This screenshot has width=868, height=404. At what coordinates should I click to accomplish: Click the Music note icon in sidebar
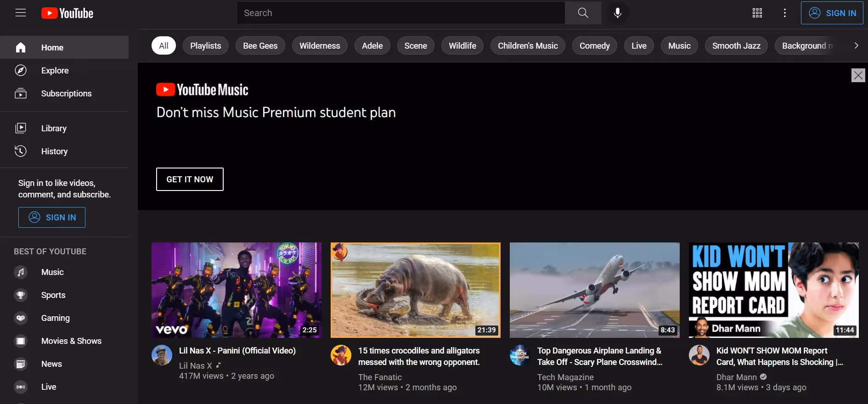(21, 272)
